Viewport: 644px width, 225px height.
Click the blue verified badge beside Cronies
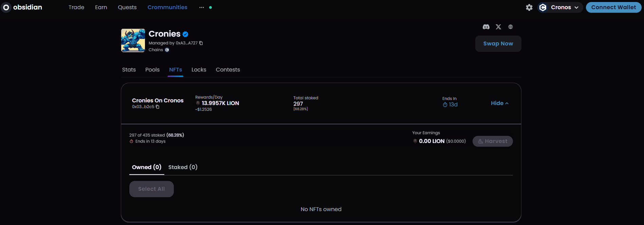(x=185, y=34)
